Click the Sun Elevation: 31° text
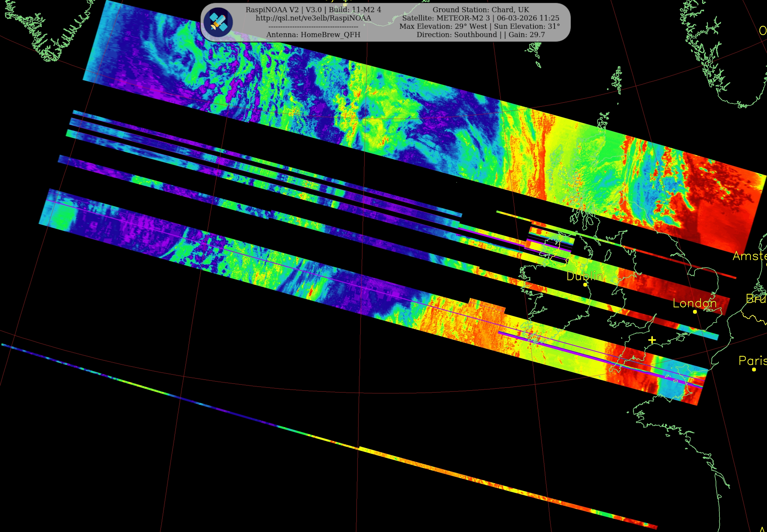Viewport: 767px width, 532px height. [x=527, y=26]
